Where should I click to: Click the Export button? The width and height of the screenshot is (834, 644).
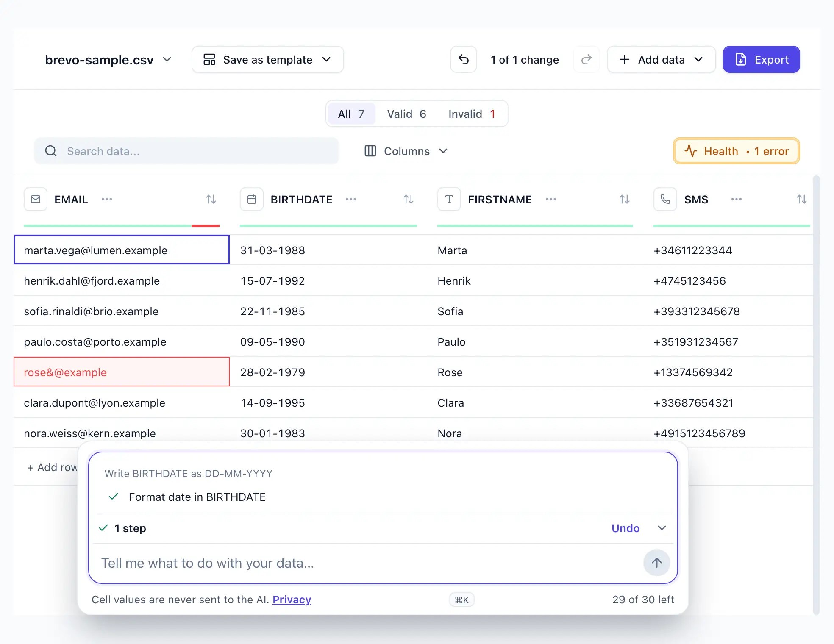(762, 59)
